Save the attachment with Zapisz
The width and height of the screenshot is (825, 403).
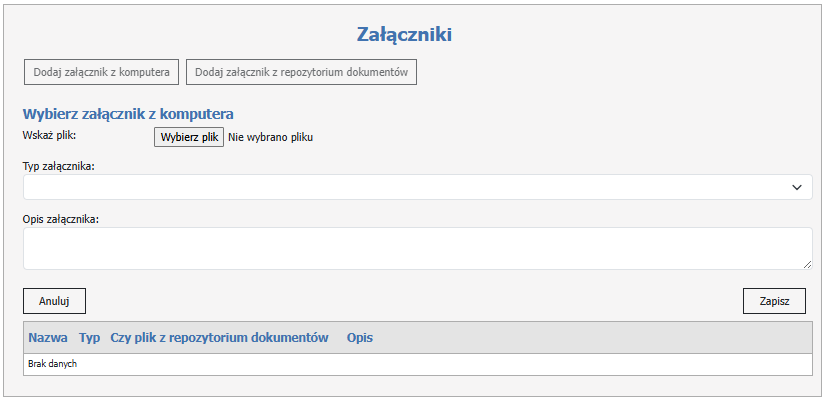(774, 301)
